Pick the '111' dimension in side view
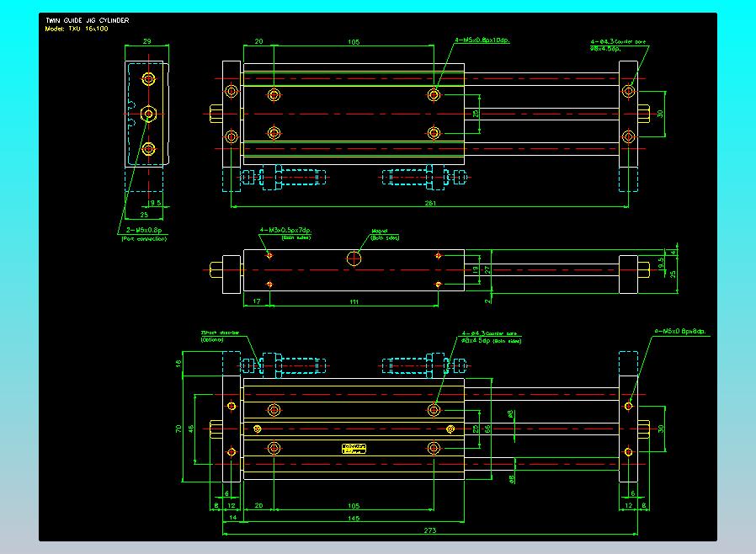The image size is (756, 554). pyautogui.click(x=354, y=301)
